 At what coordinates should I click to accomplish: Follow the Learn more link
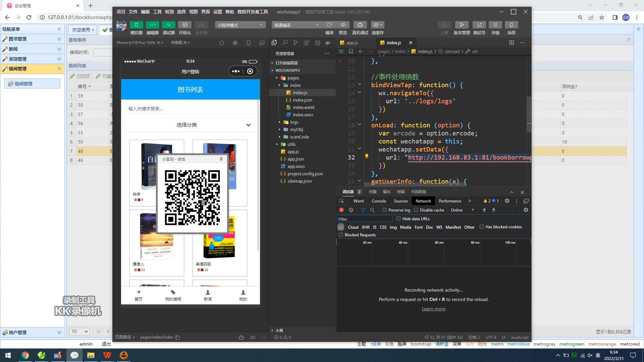[433, 309]
